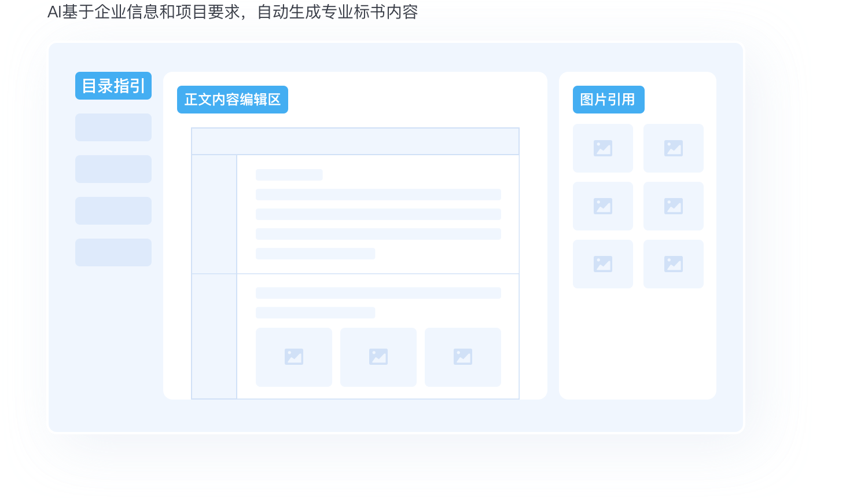Select fourth placeholder item below 目录指引
Viewport: 868px width, 498px height.
(113, 252)
